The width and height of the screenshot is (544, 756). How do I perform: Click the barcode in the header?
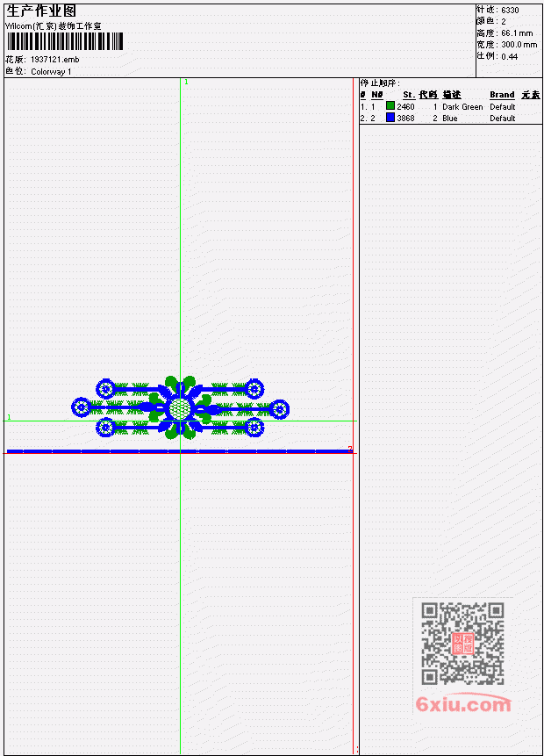pos(65,41)
